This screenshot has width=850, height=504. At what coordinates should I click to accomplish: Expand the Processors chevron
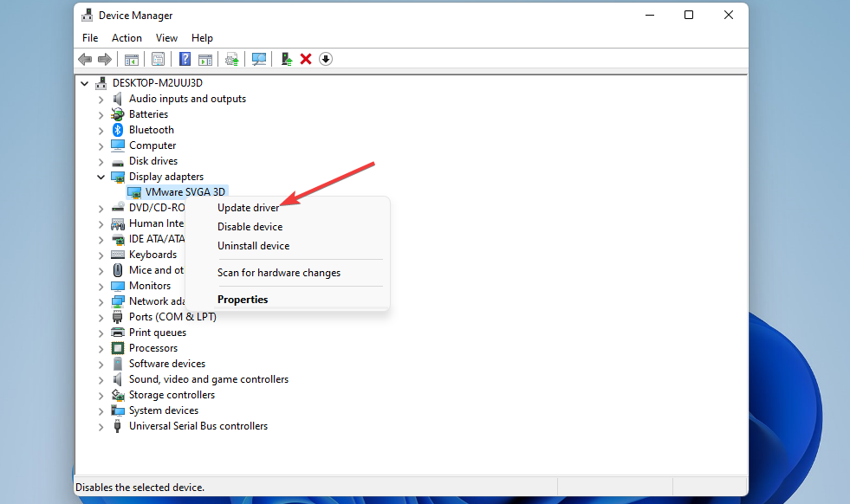point(101,349)
